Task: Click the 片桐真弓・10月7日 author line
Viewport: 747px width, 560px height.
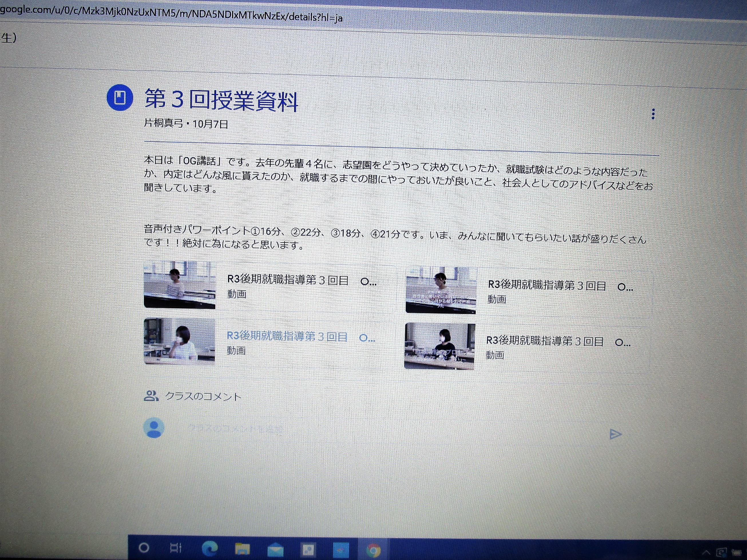Action: 186,124
